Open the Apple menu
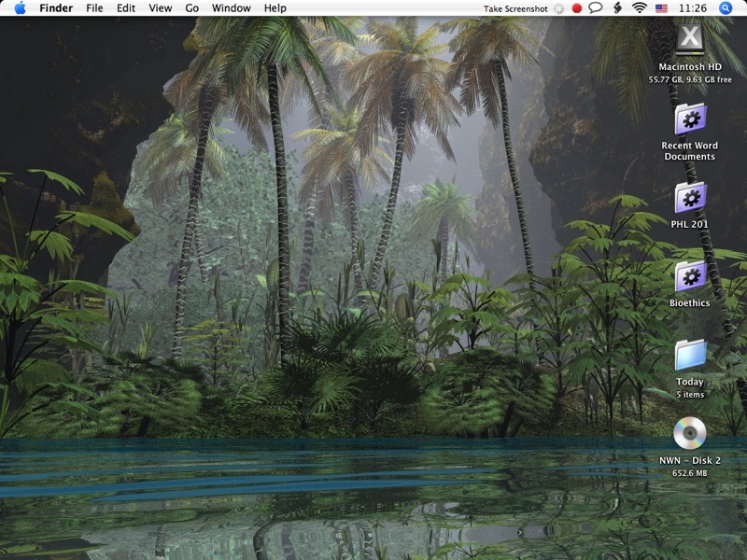Image resolution: width=747 pixels, height=560 pixels. tap(20, 8)
